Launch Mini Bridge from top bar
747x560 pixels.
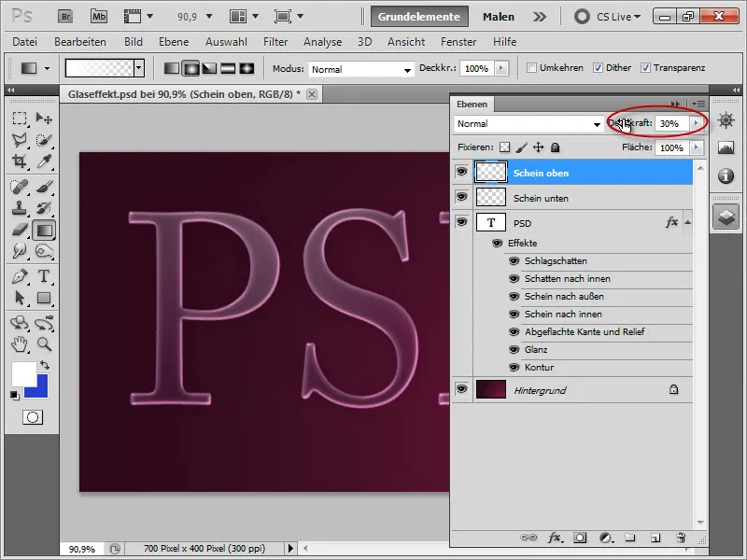[99, 17]
